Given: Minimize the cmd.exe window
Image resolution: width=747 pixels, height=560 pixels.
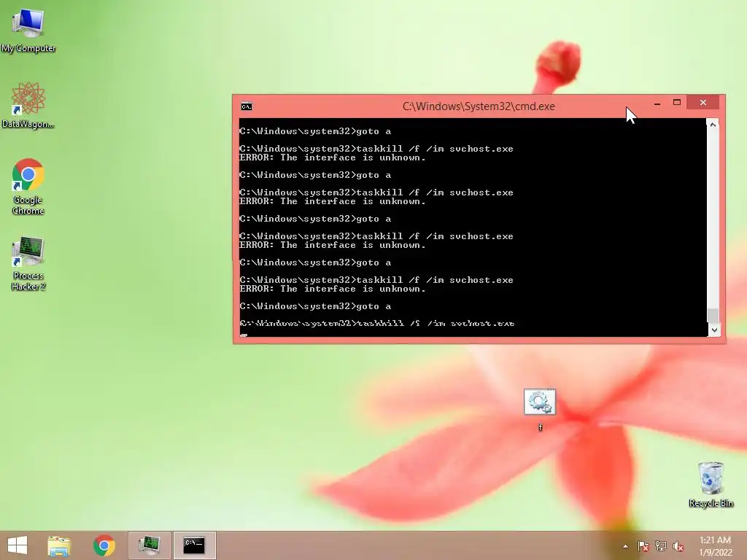Looking at the screenshot, I should tap(657, 103).
